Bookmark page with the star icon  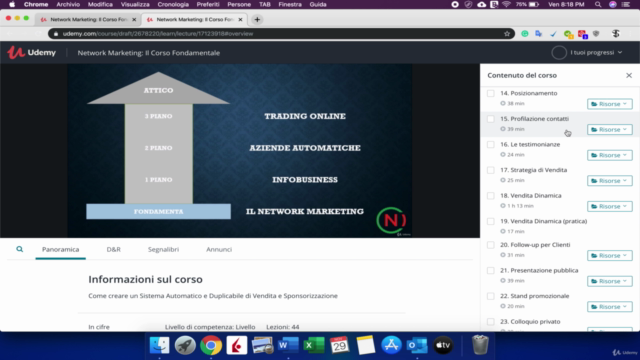507,33
